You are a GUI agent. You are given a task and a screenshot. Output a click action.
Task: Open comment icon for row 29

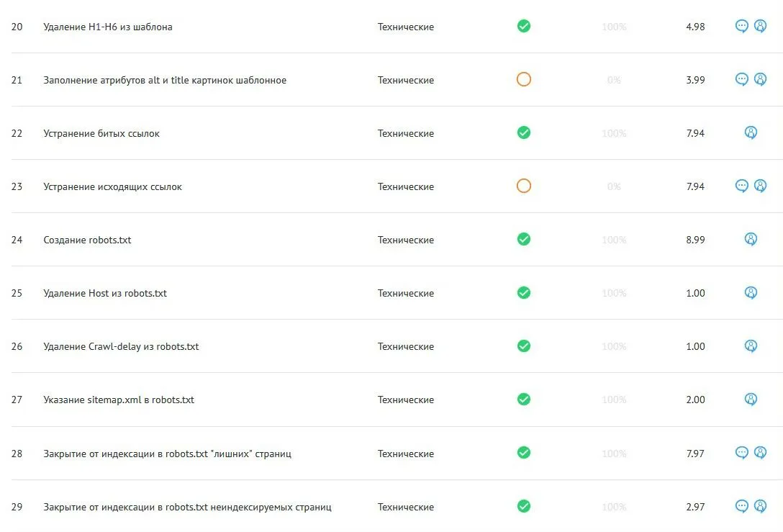coord(741,506)
